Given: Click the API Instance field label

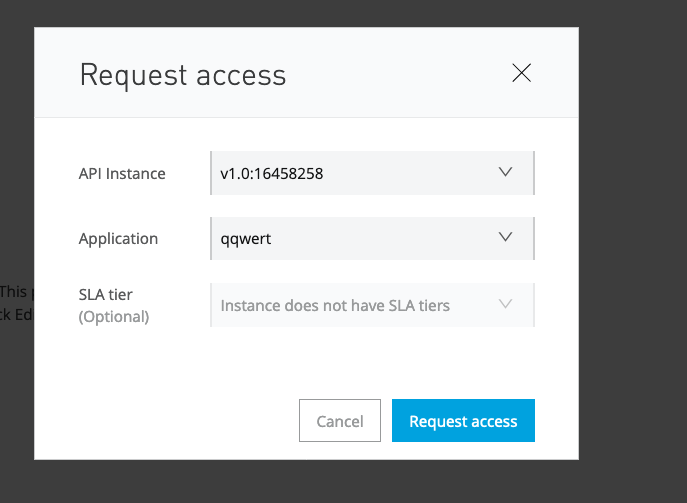Looking at the screenshot, I should 122,174.
